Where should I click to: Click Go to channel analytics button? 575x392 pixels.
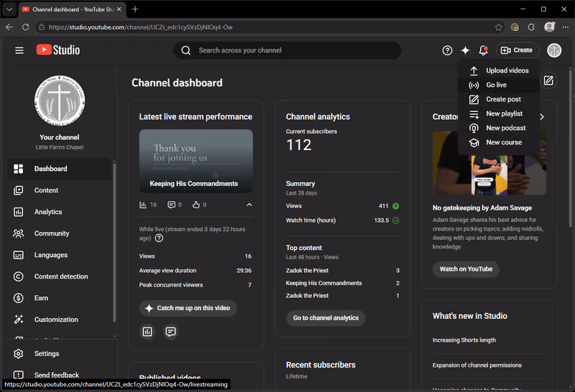tap(326, 318)
